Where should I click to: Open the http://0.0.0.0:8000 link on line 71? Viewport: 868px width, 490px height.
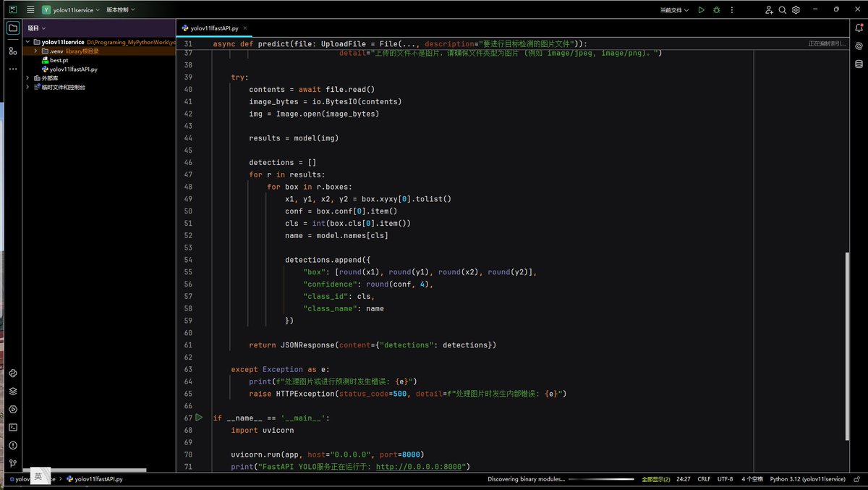point(419,466)
